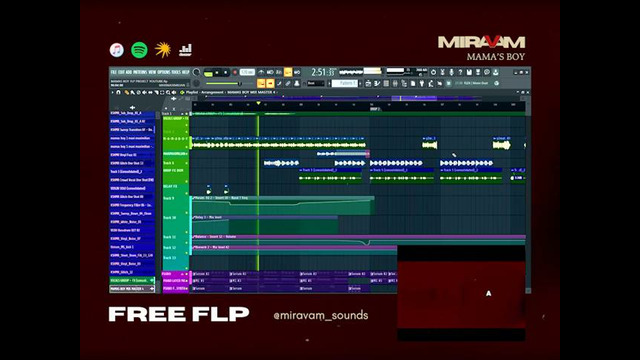Image resolution: width=640 pixels, height=360 pixels.
Task: Click arrow on VOCALS GROUP arrangement entry
Action: pyautogui.click(x=152, y=280)
